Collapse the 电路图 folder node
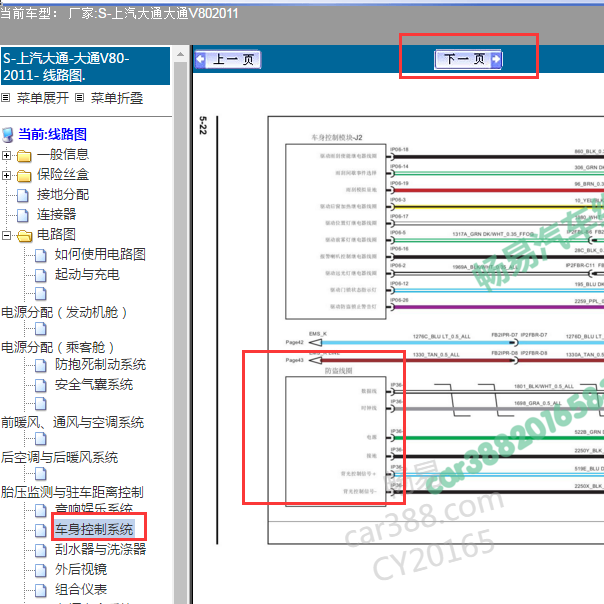604x604 pixels. point(6,235)
